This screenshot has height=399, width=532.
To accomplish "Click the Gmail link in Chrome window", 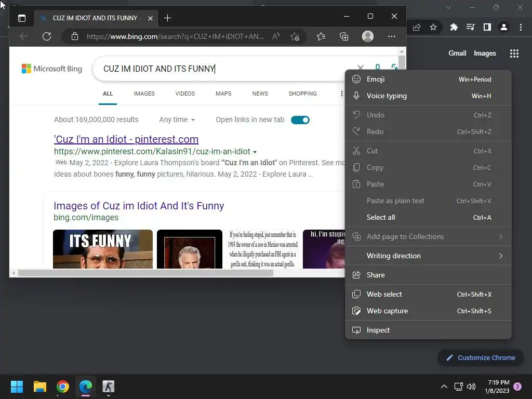I will click(457, 54).
